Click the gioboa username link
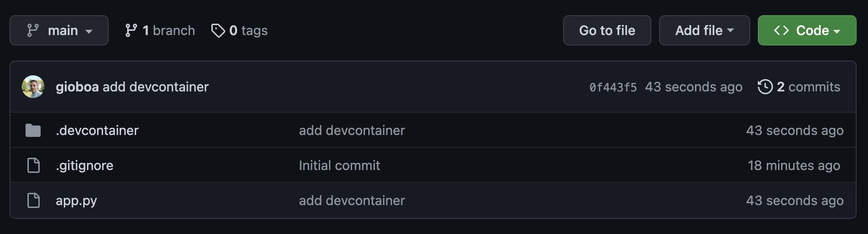 (x=77, y=87)
